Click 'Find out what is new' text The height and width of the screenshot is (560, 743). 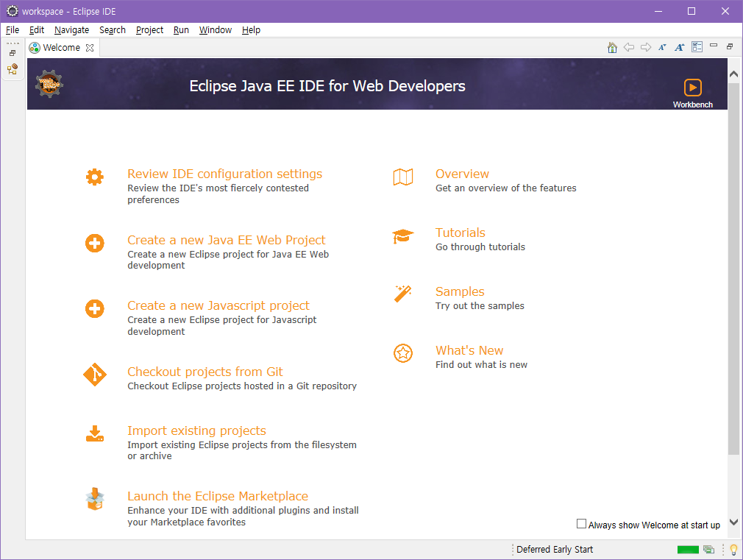[x=481, y=365]
